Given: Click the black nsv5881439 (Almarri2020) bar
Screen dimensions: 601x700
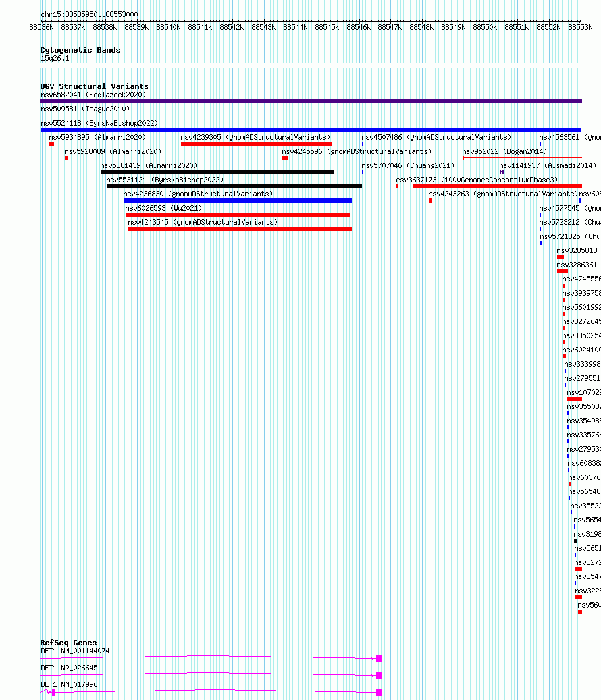Looking at the screenshot, I should 217,172.
